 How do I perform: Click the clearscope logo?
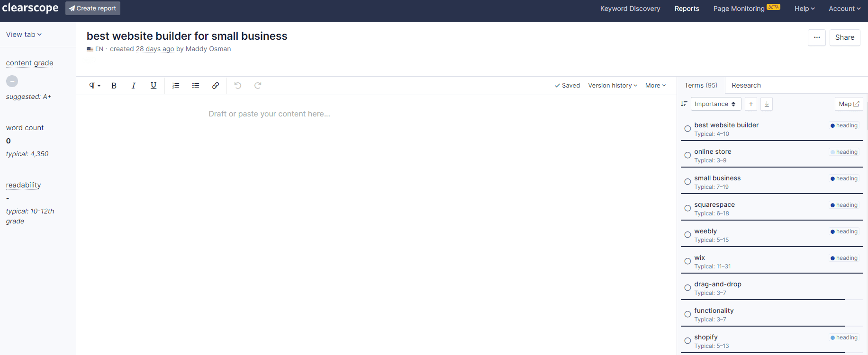coord(30,8)
